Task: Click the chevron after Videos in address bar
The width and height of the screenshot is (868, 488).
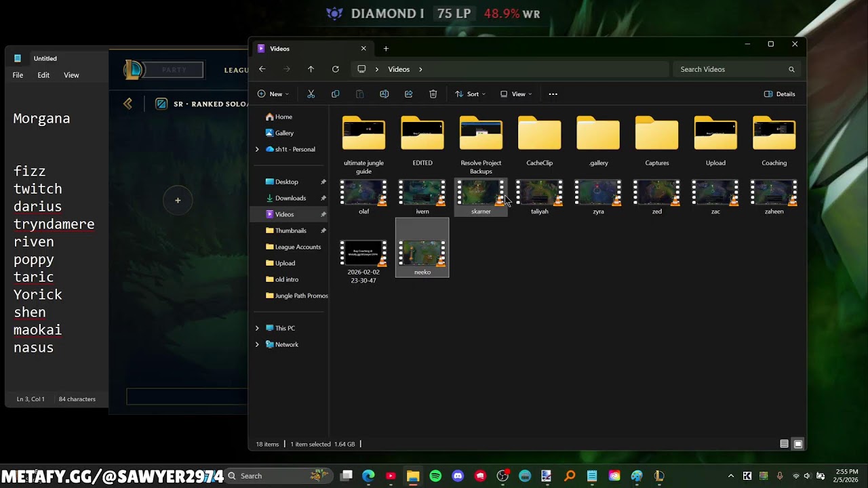Action: (420, 69)
